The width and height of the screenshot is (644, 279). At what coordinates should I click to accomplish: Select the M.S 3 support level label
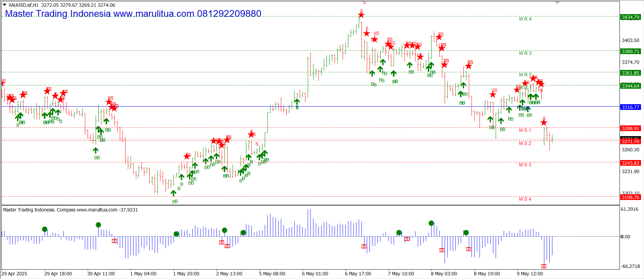click(525, 165)
